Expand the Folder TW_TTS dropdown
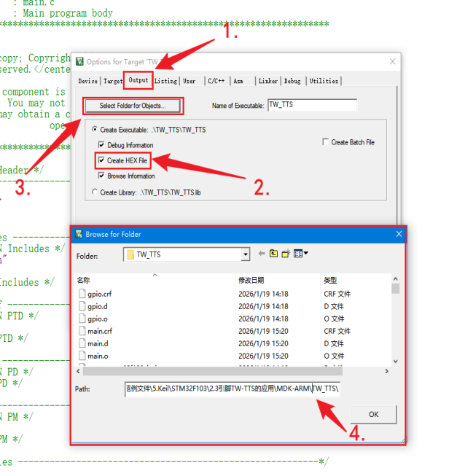 246,254
